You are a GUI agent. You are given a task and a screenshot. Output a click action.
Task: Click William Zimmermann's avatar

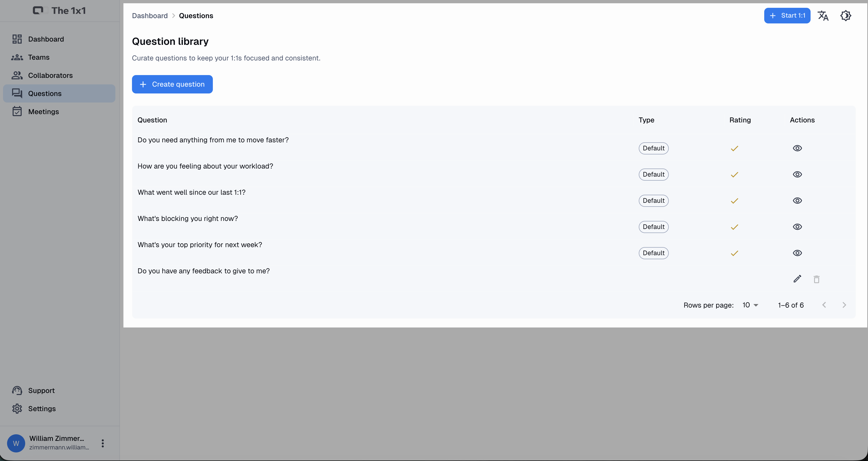pyautogui.click(x=16, y=443)
